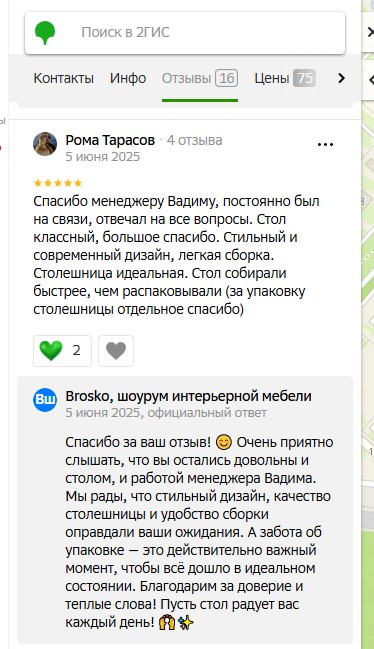374x649 pixels.
Task: Switch to the Инфо tab
Action: 128,78
